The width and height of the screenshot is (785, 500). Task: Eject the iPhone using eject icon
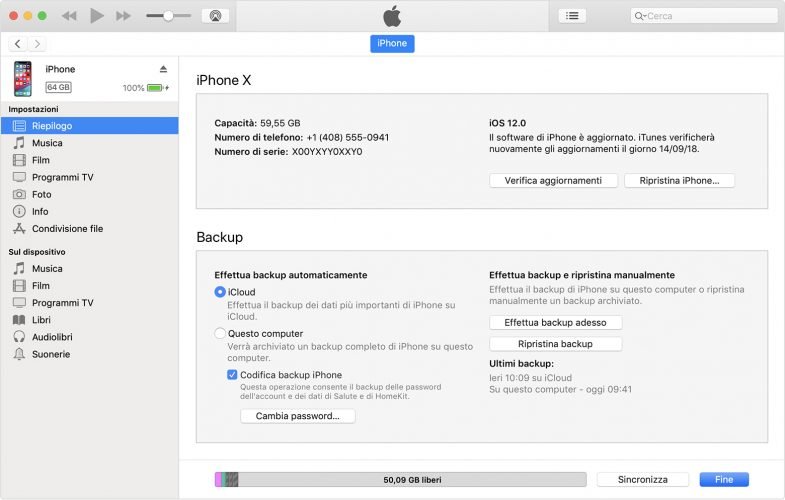pyautogui.click(x=164, y=69)
